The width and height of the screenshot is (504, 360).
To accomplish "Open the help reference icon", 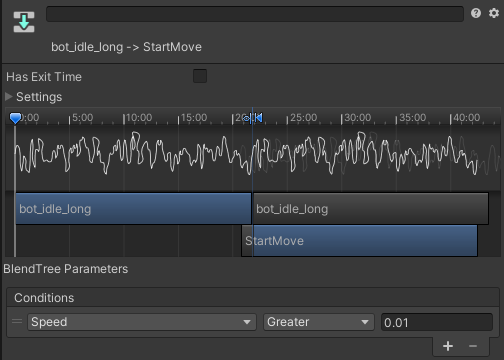I will pyautogui.click(x=476, y=13).
